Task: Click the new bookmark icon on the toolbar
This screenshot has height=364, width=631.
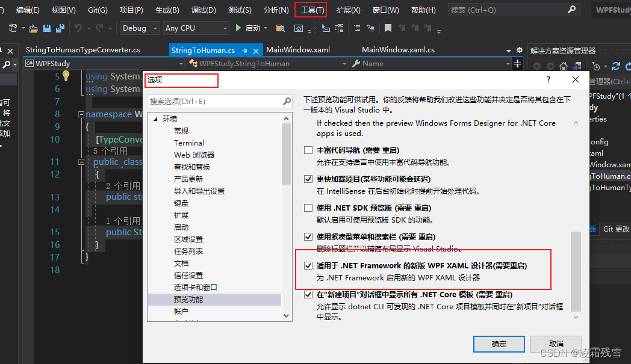Action: coord(388,28)
